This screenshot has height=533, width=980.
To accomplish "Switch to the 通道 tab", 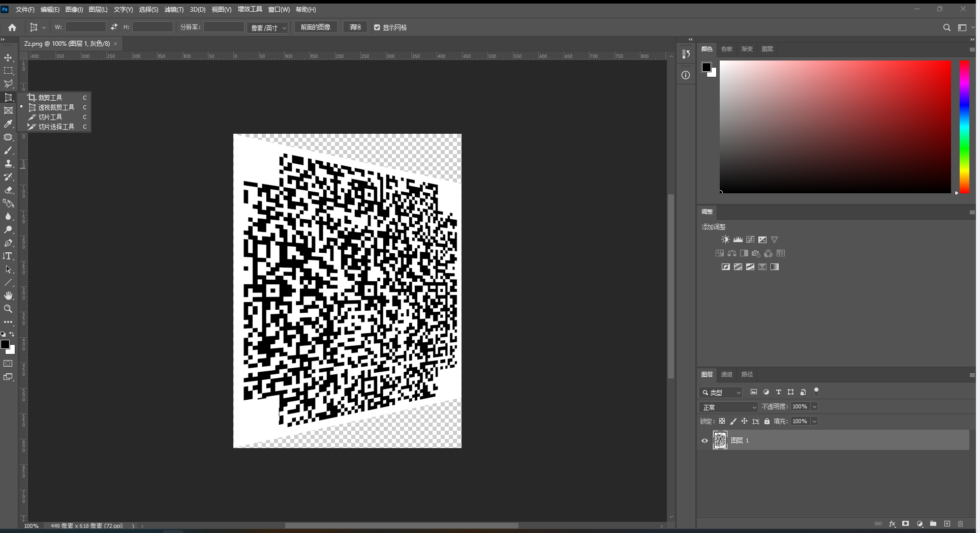I will pos(727,374).
